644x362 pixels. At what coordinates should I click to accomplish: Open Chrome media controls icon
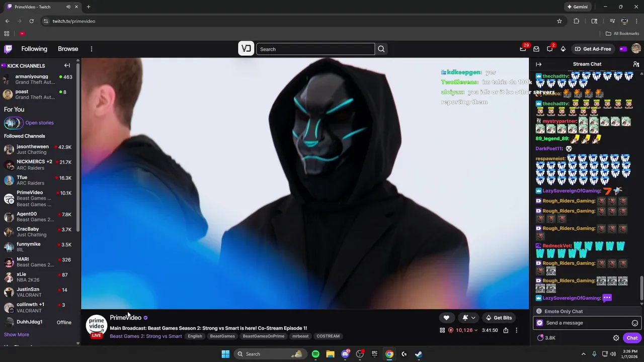coord(612,21)
